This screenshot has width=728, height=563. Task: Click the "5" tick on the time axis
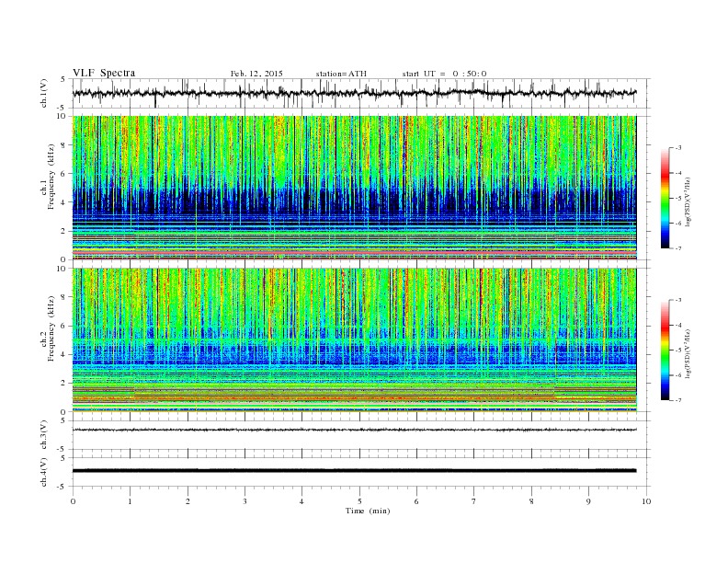pyautogui.click(x=359, y=501)
